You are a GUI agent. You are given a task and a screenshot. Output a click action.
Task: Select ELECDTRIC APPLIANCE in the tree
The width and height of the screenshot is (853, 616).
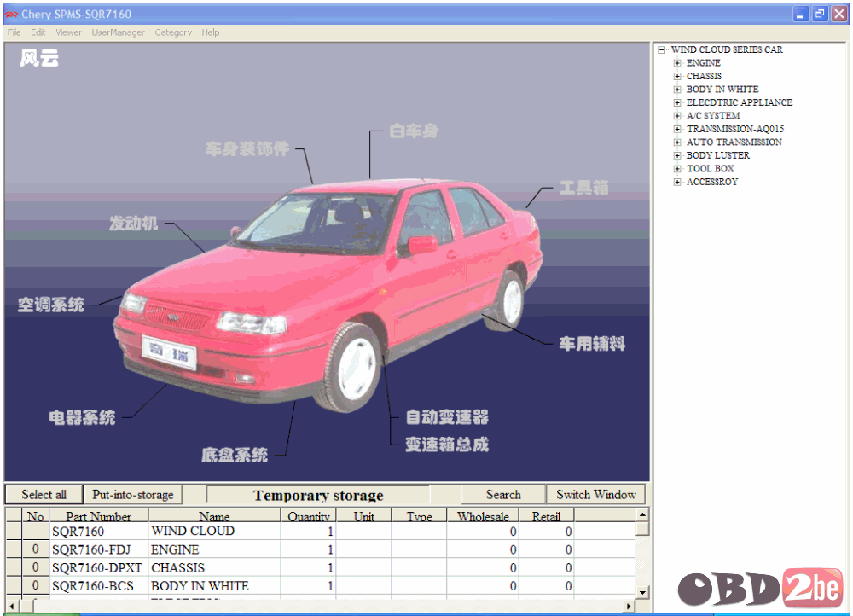740,102
